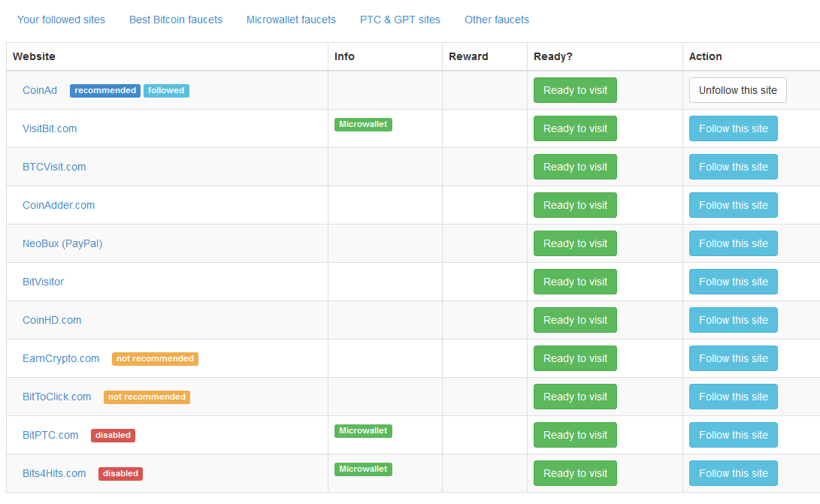Image resolution: width=820 pixels, height=504 pixels.
Task: Click not recommended badge beside EarnCrypto.com
Action: [x=155, y=358]
